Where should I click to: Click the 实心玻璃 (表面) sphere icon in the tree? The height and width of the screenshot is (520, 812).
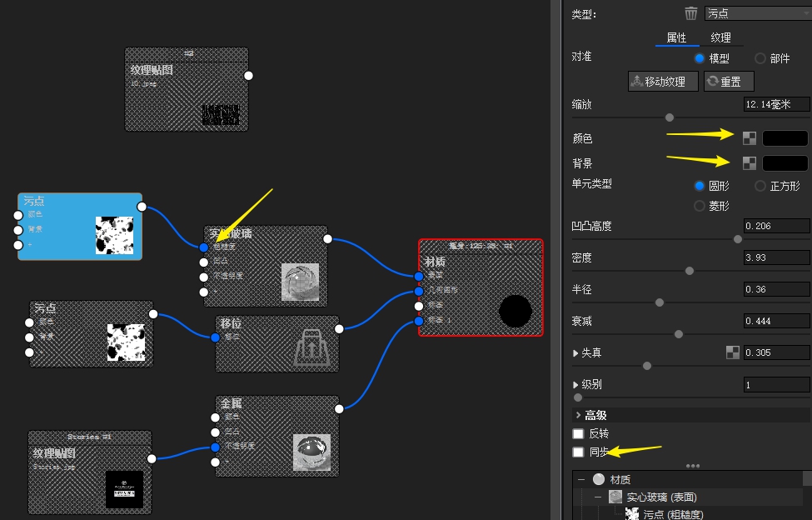[x=615, y=497]
